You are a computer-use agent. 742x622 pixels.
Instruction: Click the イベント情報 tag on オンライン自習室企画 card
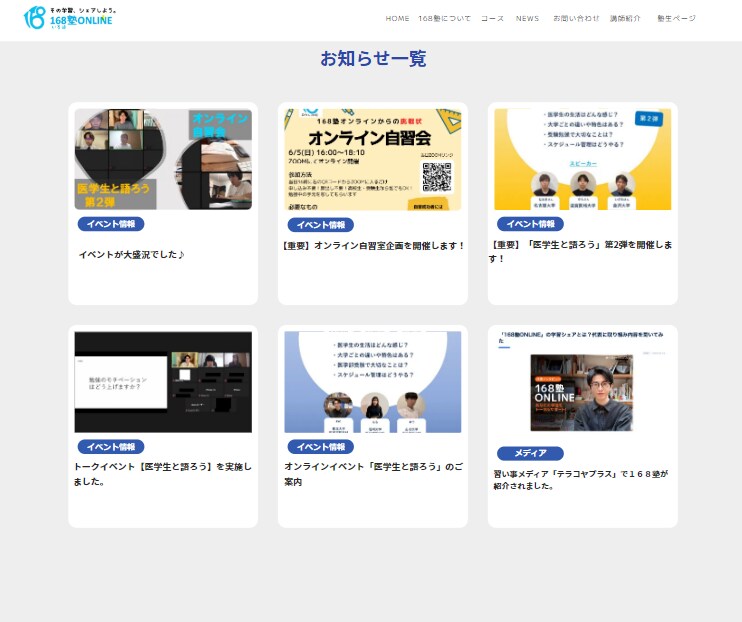(320, 225)
